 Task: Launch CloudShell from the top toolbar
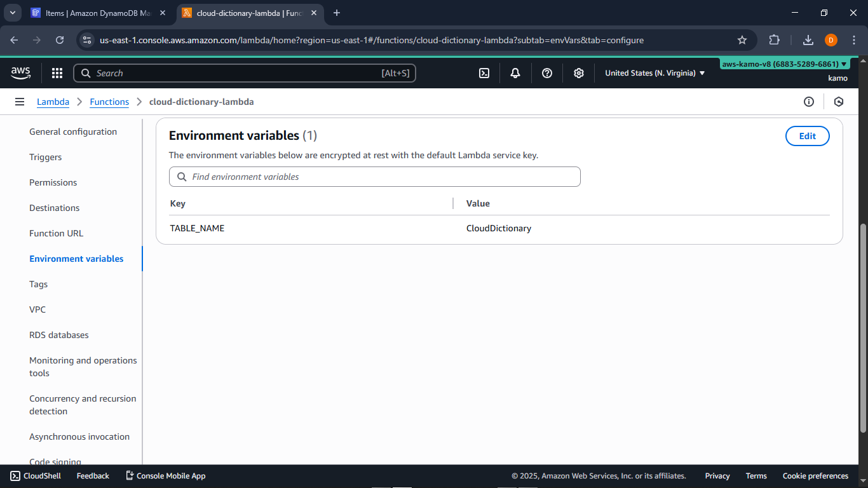(484, 73)
